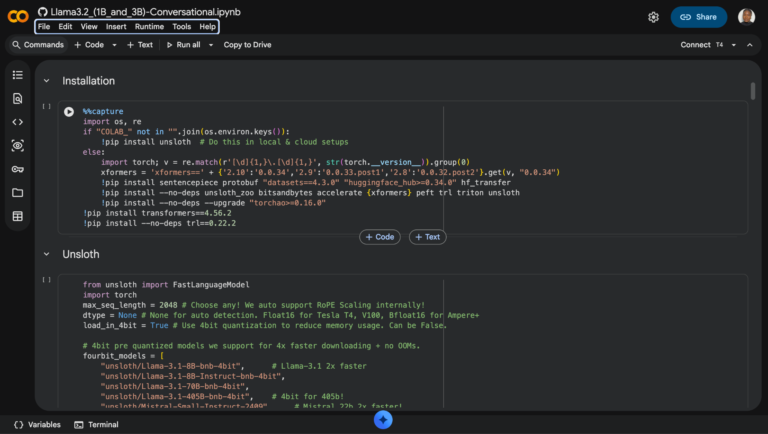The image size is (768, 434).
Task: Collapse the Installation section
Action: pyautogui.click(x=47, y=81)
